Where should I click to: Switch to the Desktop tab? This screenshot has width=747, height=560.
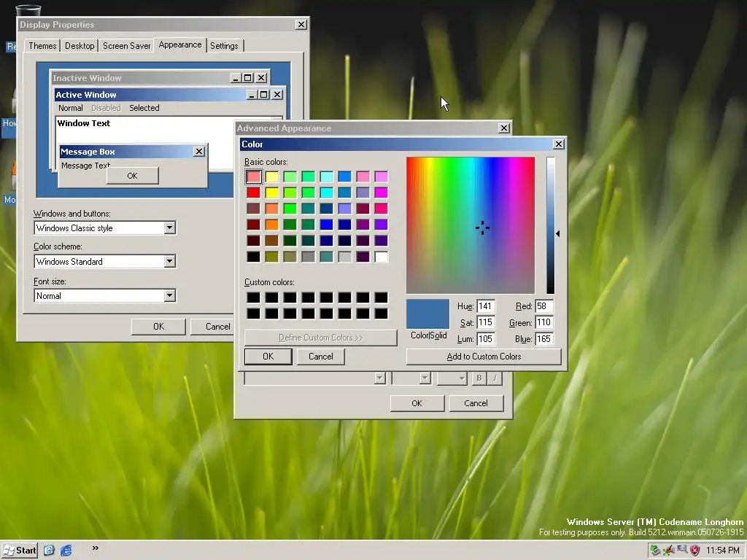(80, 46)
